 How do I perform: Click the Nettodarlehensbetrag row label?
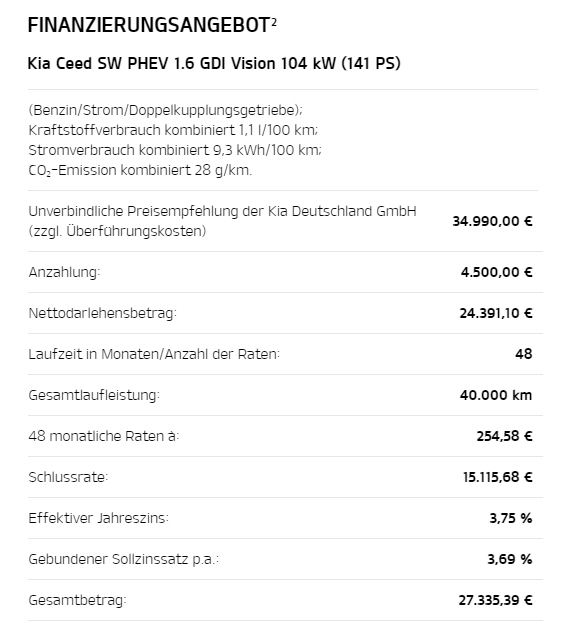tap(103, 313)
